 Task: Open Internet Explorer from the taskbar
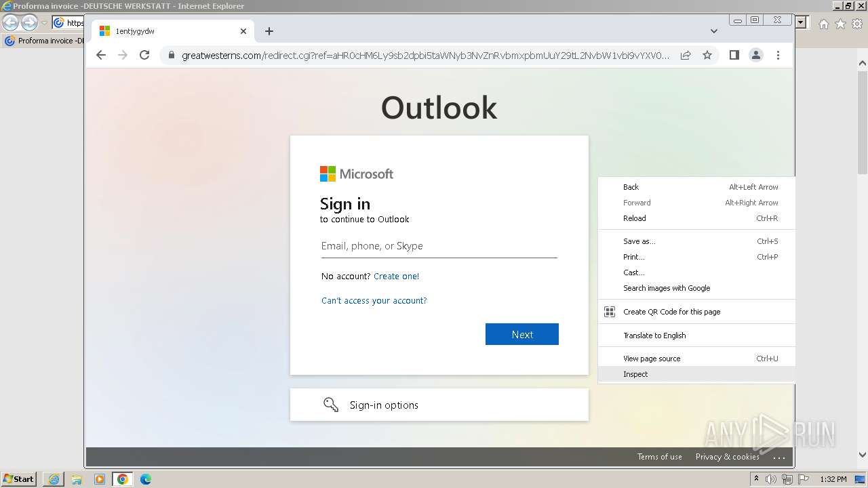click(54, 479)
